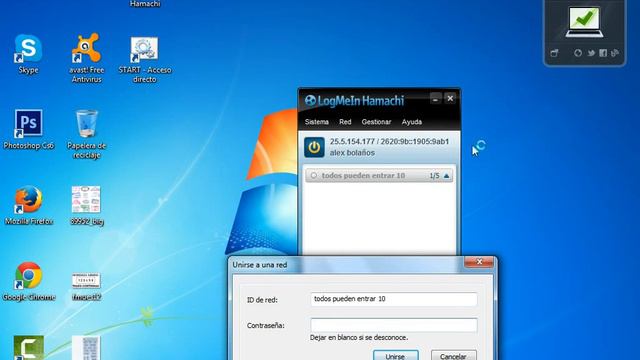This screenshot has width=640, height=360.
Task: Close the Unirse a una red dialog
Action: click(479, 262)
